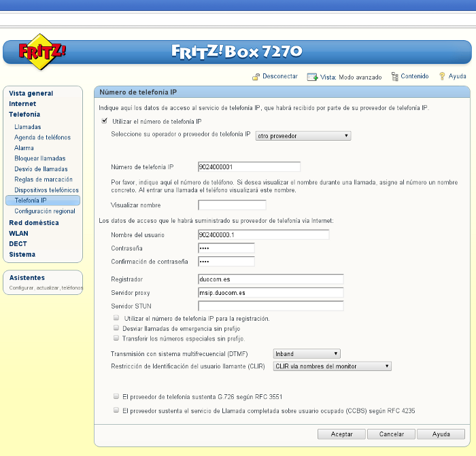Click the Cancelar button
This screenshot has width=476, height=456.
[391, 434]
